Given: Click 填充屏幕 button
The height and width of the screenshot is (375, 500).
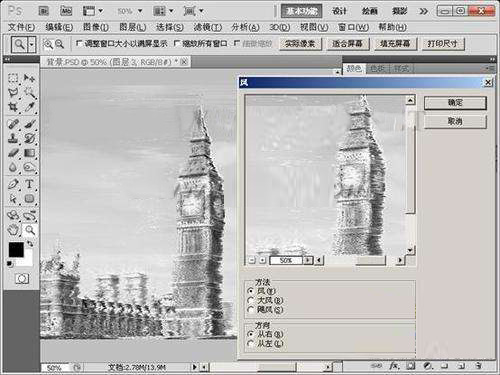Looking at the screenshot, I should coord(395,44).
